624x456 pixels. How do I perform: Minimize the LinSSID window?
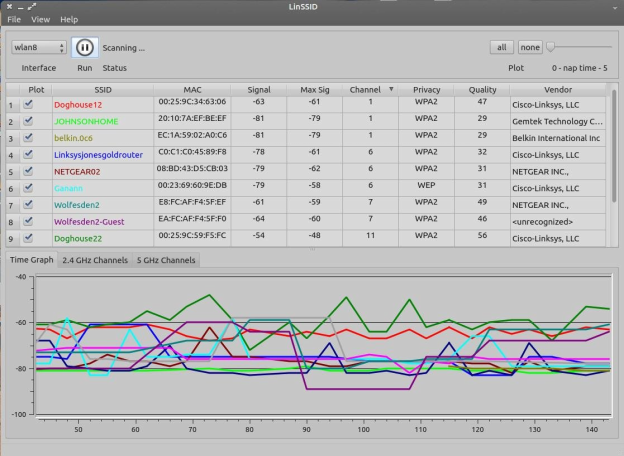21,6
